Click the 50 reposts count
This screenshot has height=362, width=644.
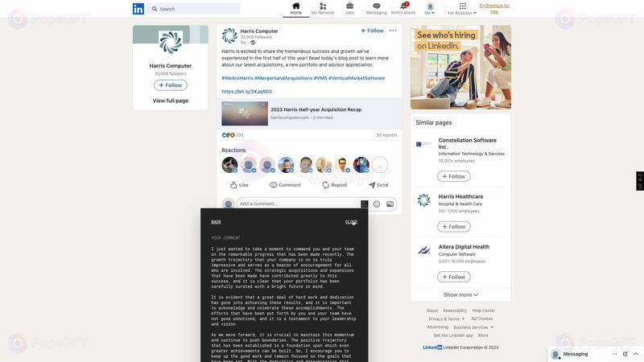[x=386, y=135]
